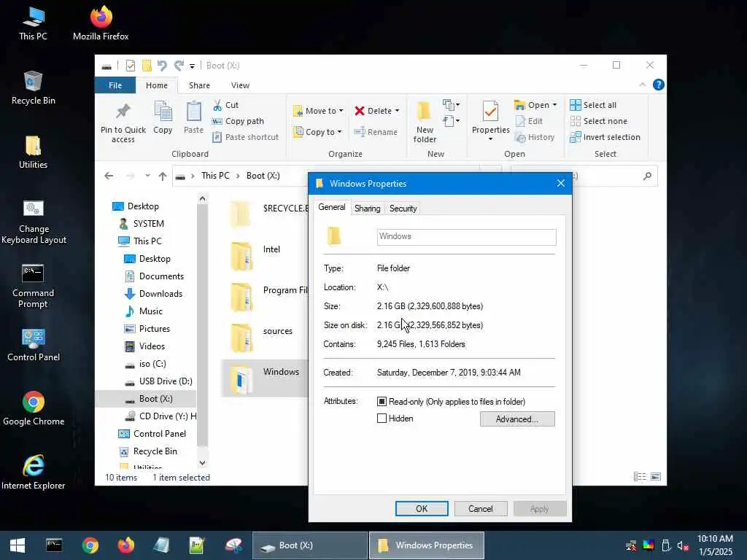Image resolution: width=747 pixels, height=560 pixels.
Task: Switch to large icons view button
Action: (656, 477)
